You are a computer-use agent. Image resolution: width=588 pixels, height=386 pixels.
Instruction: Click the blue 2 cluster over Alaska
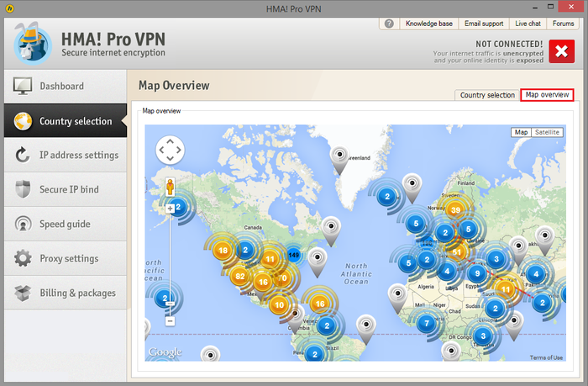[178, 207]
